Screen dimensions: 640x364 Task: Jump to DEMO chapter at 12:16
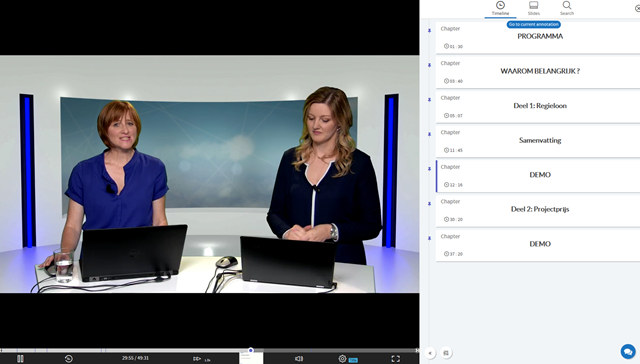pyautogui.click(x=538, y=176)
